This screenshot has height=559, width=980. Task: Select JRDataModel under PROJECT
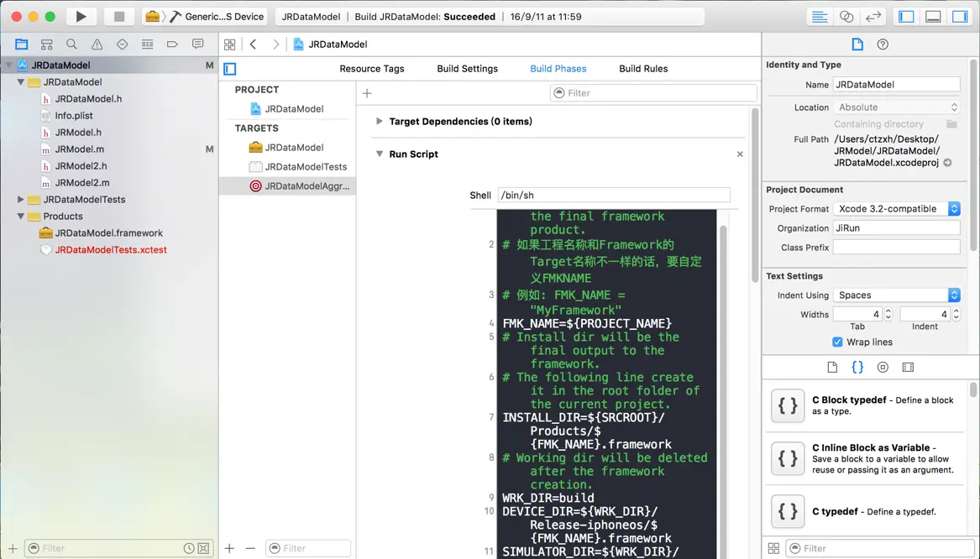click(294, 108)
